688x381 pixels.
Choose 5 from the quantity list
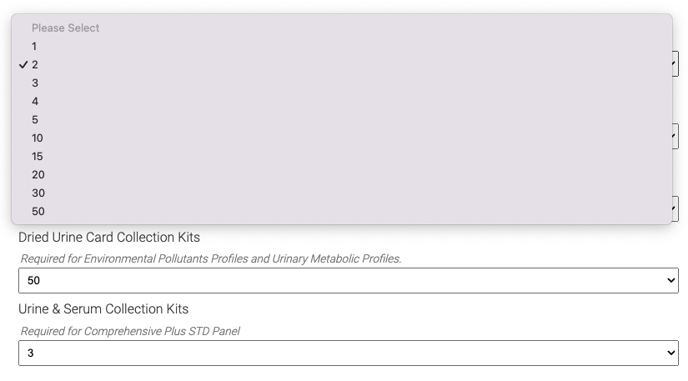[x=342, y=120]
